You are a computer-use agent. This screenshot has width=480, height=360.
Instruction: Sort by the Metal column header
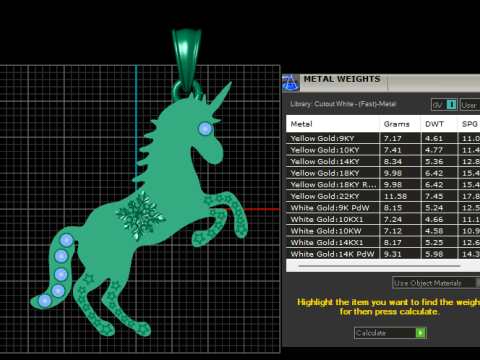click(333, 124)
